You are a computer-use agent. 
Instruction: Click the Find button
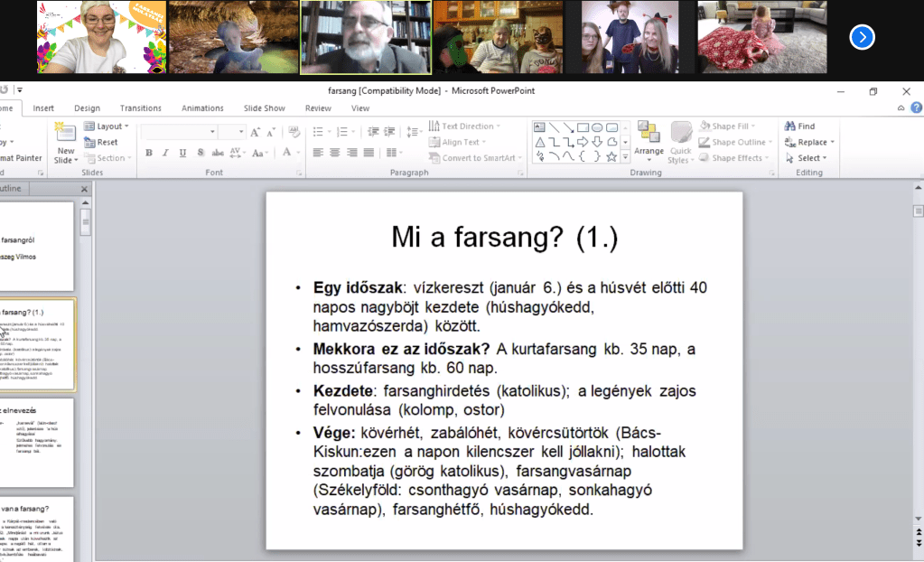[799, 126]
